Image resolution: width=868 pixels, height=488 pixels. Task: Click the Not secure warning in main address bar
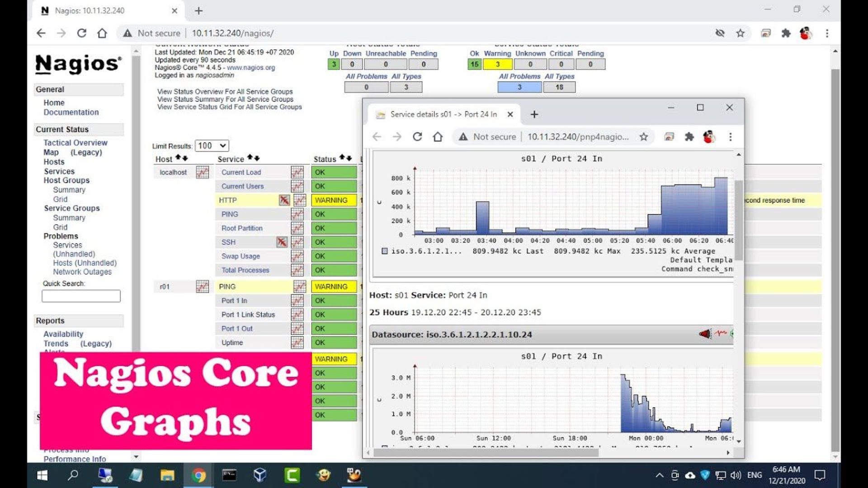pos(151,33)
